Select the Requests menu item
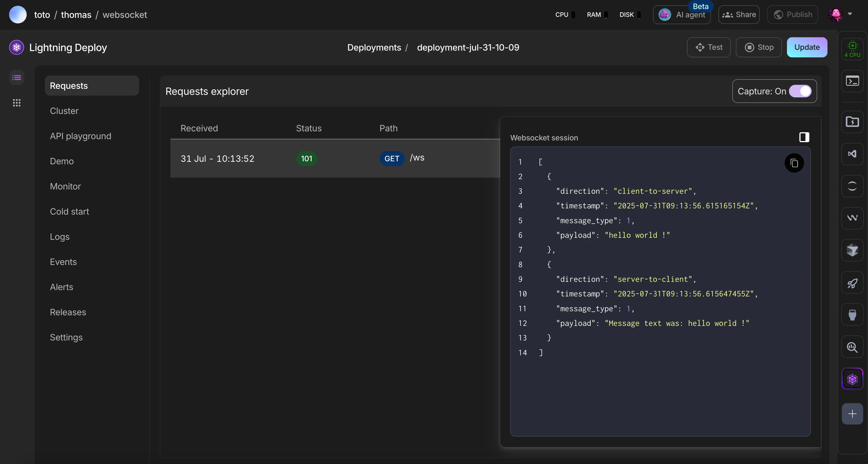This screenshot has height=464, width=868. (x=92, y=86)
